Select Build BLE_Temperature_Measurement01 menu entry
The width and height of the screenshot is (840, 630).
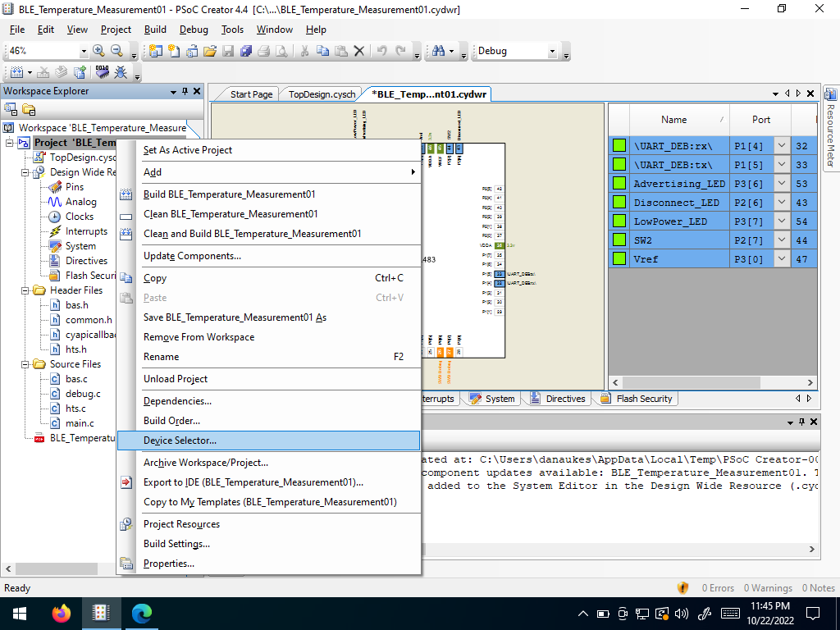[x=268, y=194]
